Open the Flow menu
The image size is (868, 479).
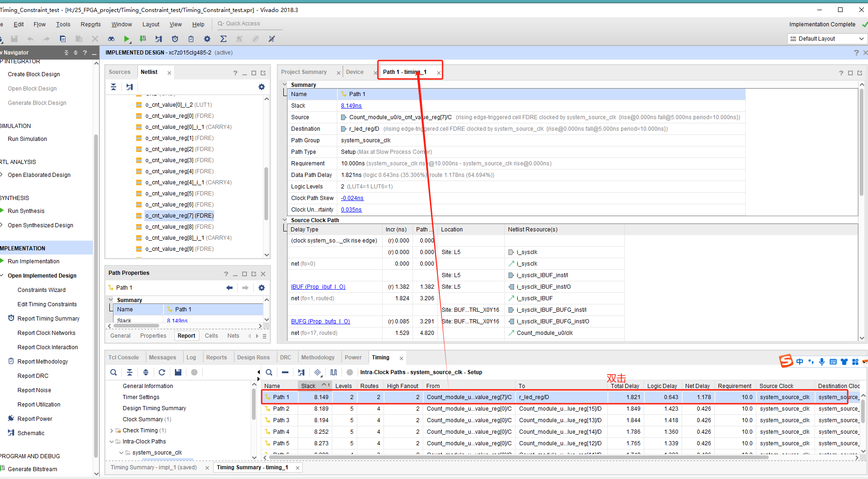(x=39, y=24)
